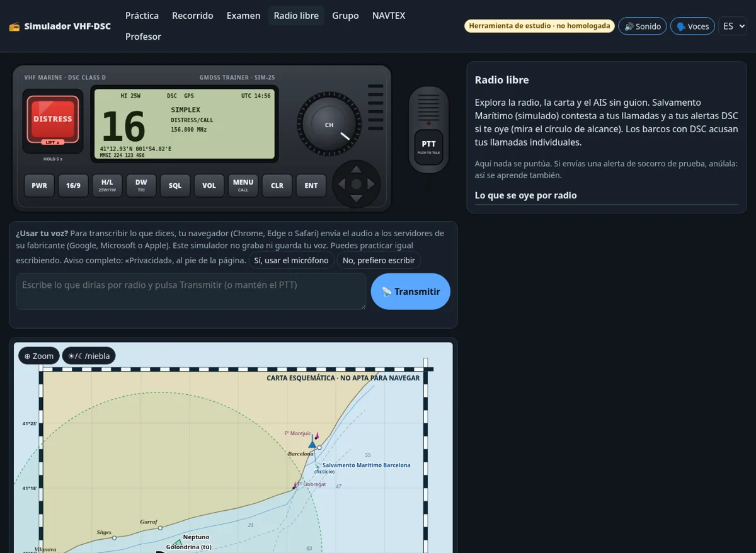Click the up arrow on the radio d-pad

pyautogui.click(x=356, y=169)
